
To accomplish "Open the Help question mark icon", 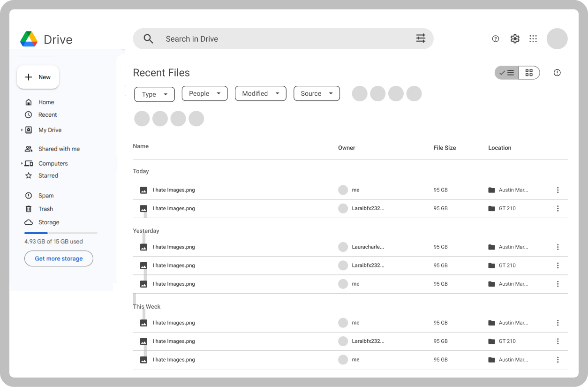I will click(496, 39).
